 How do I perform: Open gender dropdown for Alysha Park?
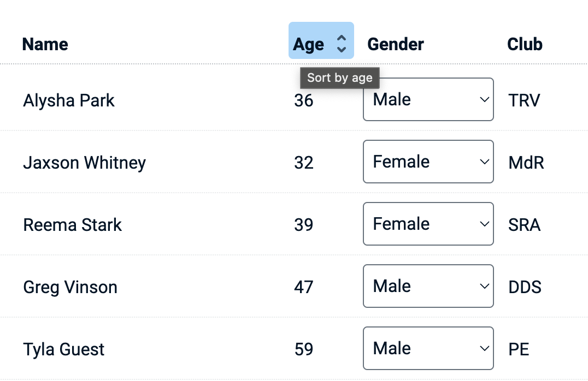click(428, 99)
